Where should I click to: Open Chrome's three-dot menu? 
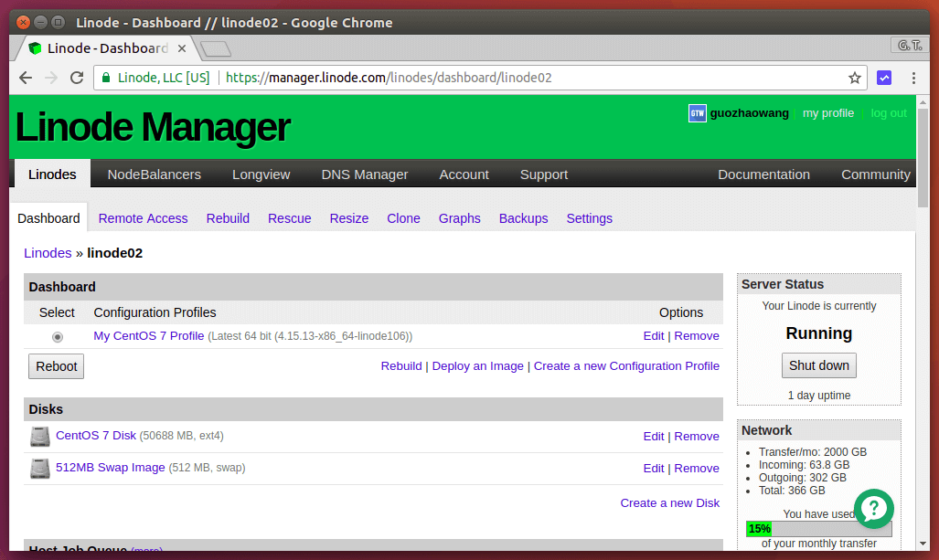[x=913, y=78]
